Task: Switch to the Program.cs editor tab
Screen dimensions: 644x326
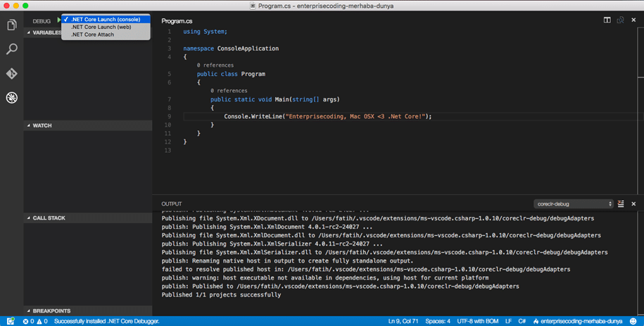Action: pyautogui.click(x=177, y=21)
